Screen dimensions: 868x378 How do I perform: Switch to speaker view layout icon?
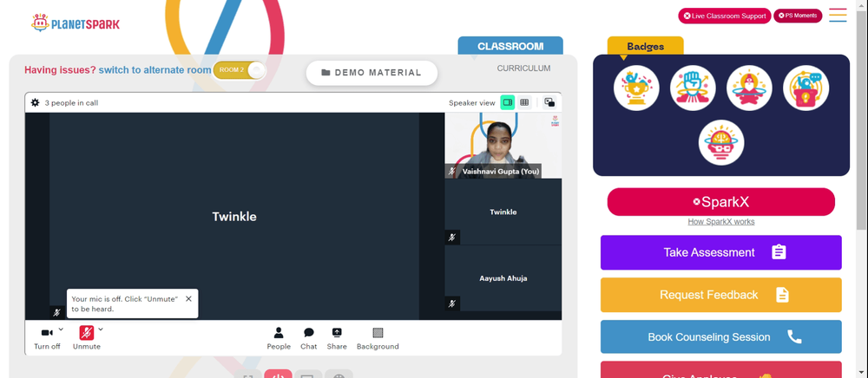coord(507,102)
